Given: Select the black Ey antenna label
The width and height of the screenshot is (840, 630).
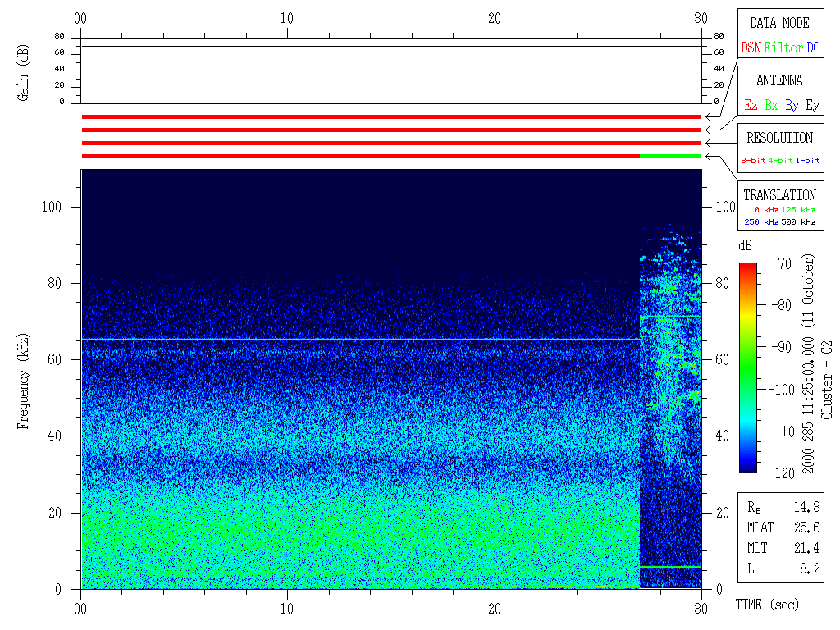Looking at the screenshot, I should (x=812, y=105).
